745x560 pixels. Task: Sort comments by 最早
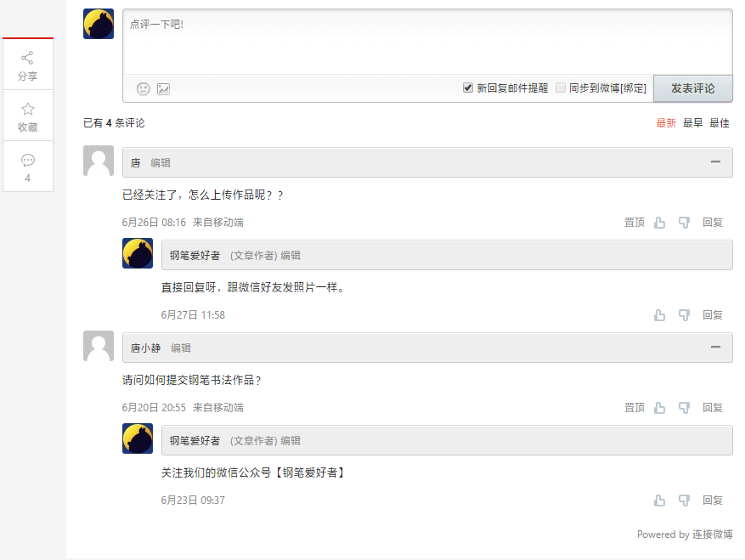692,123
